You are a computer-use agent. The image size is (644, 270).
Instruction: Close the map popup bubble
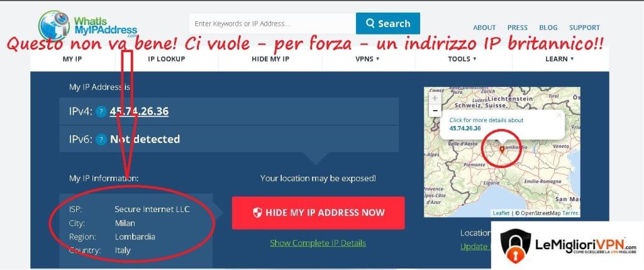558,115
